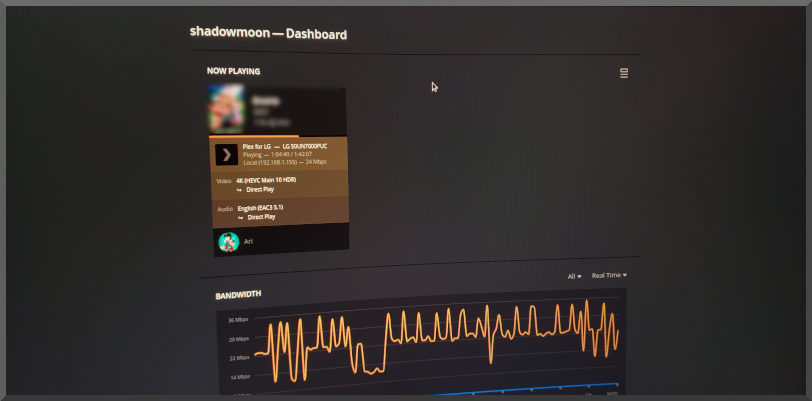Viewport: 812px width, 401px height.
Task: Open the blurred movie poster thumbnail
Action: pos(226,108)
